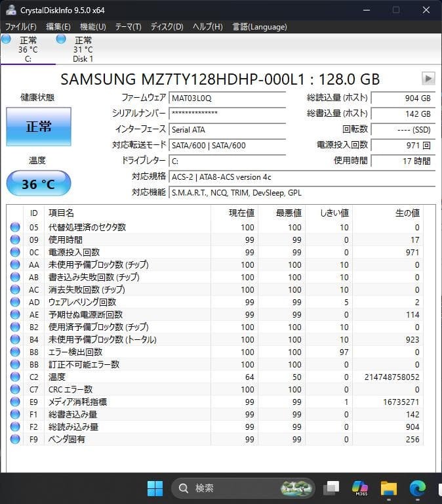Click the taskbar 検索 search box
Viewport: 442px width, 504px height.
[243, 488]
